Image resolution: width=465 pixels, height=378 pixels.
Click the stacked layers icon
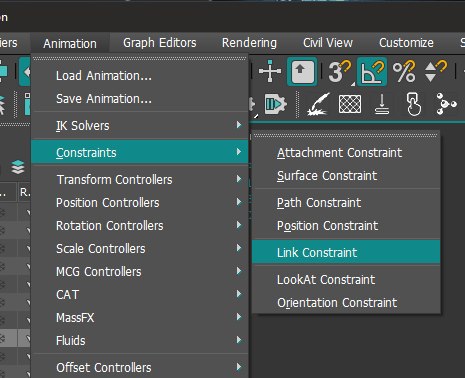click(x=18, y=167)
